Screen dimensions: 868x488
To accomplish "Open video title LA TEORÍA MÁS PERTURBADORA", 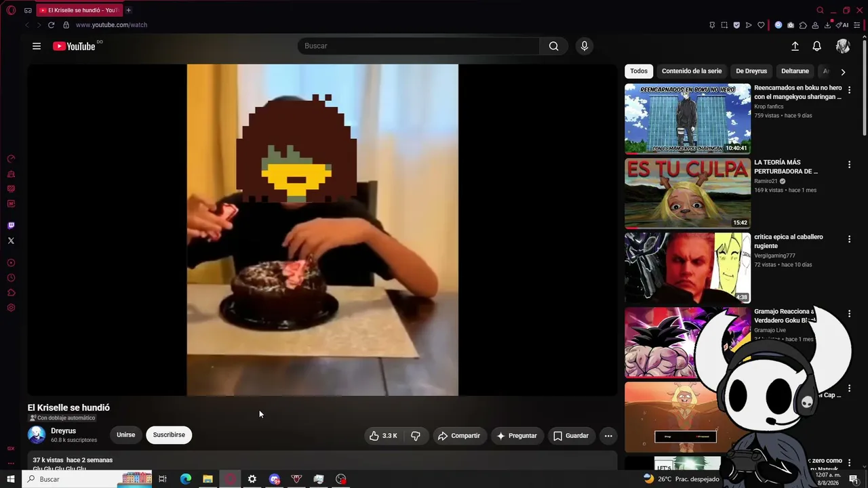I will 787,167.
